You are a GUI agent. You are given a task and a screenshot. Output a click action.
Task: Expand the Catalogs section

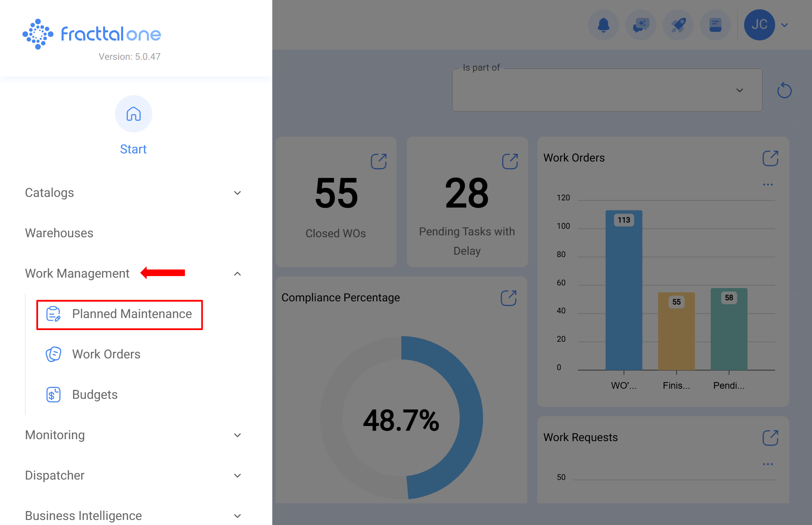click(237, 193)
